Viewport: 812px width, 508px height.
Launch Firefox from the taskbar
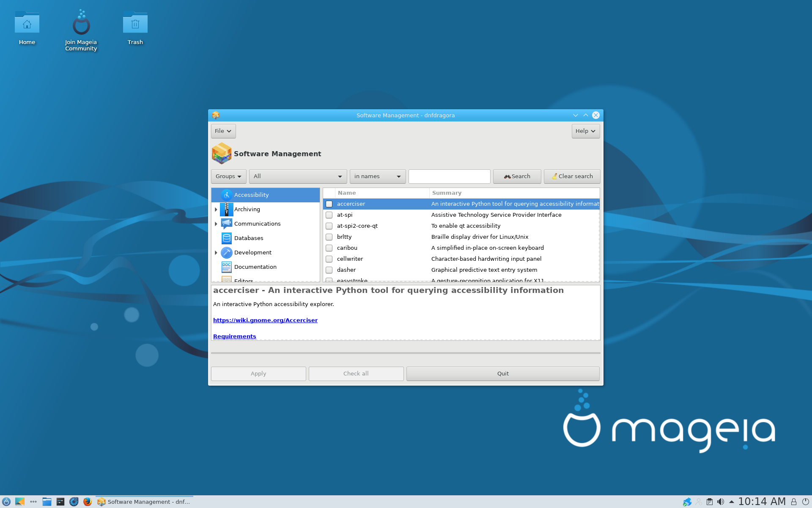pos(88,502)
